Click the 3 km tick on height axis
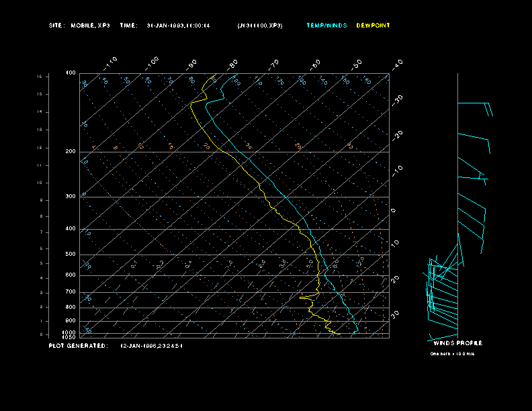This screenshot has height=411, width=532. [41, 292]
